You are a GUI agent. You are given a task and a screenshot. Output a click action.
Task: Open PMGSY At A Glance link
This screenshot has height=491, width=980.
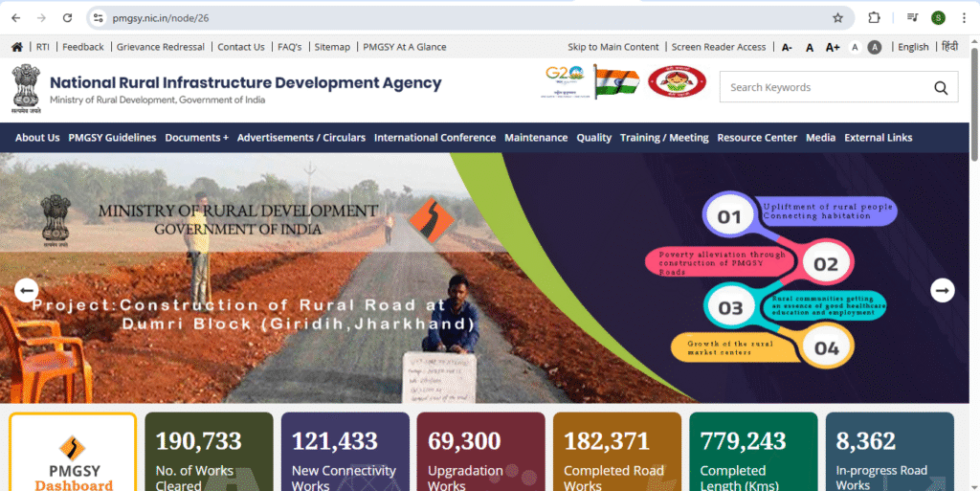pyautogui.click(x=405, y=47)
